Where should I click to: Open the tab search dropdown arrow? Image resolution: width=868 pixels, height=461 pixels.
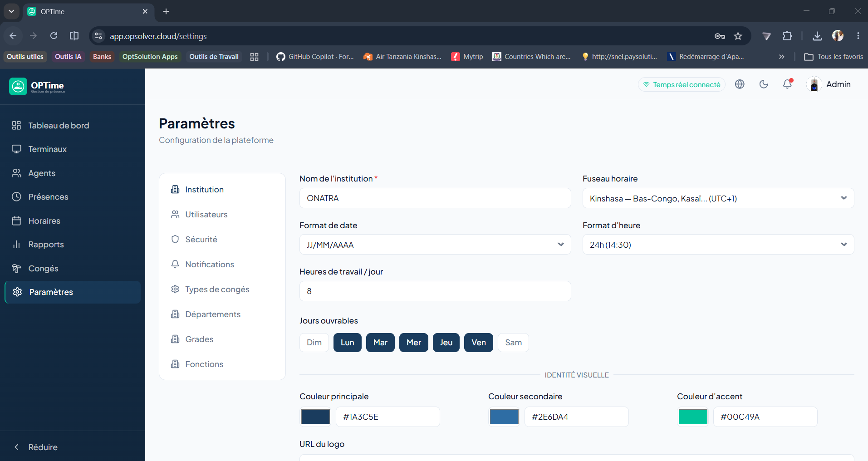click(x=11, y=11)
